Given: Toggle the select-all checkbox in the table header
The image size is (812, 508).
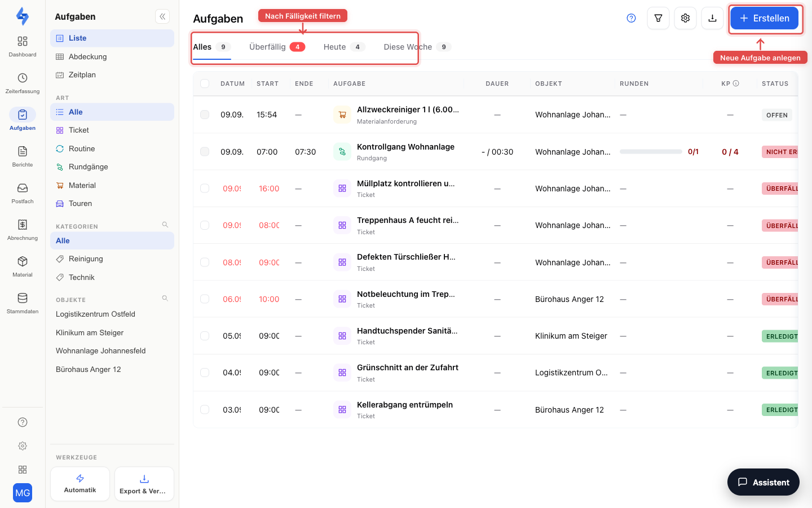Looking at the screenshot, I should [x=205, y=84].
